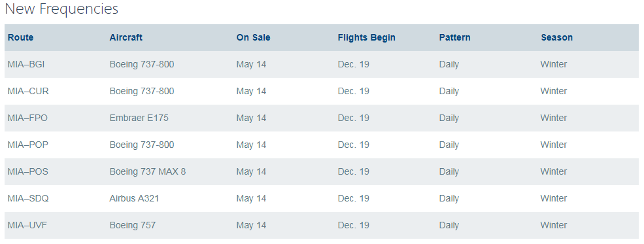Click the New Frequencies heading

coord(61,9)
